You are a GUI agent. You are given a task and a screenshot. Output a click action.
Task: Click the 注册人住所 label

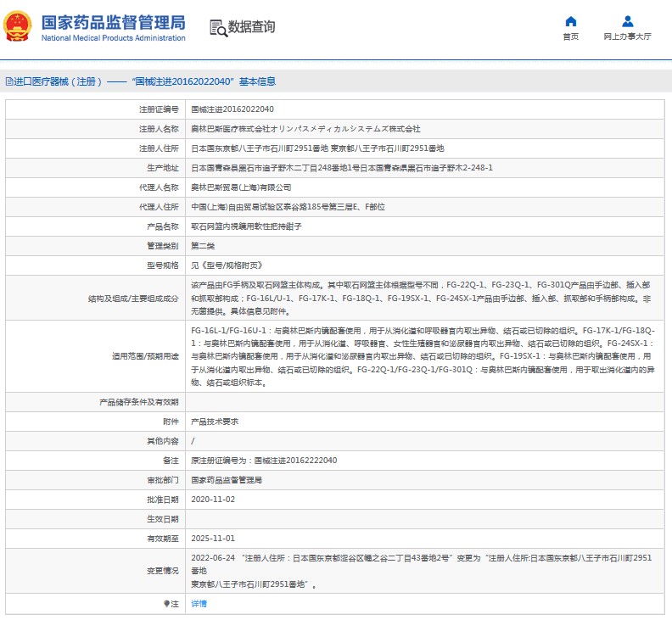pyautogui.click(x=159, y=148)
